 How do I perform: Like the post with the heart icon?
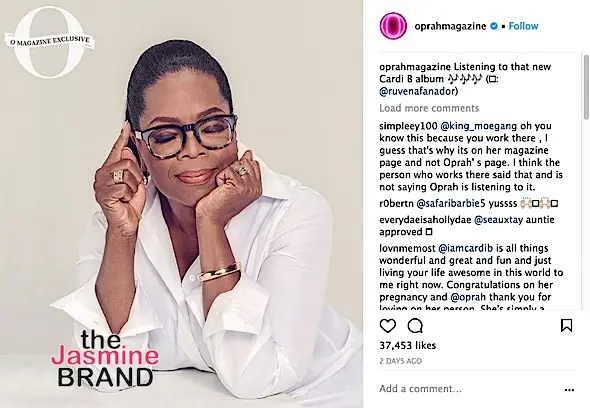point(388,326)
